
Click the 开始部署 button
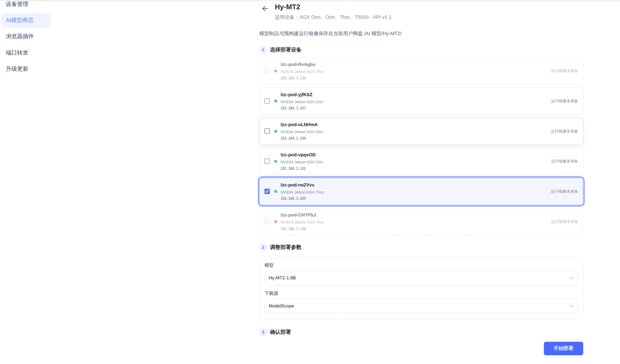(563, 348)
